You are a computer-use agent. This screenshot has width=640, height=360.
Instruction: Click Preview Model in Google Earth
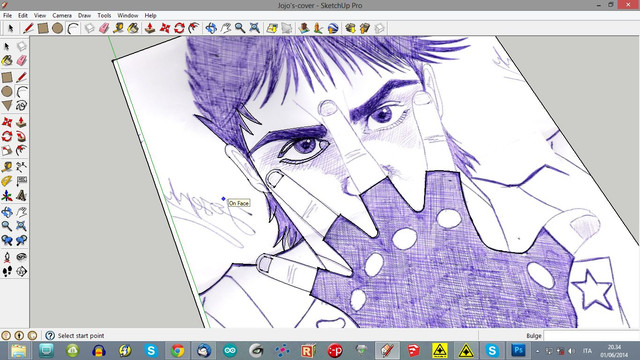(x=333, y=28)
